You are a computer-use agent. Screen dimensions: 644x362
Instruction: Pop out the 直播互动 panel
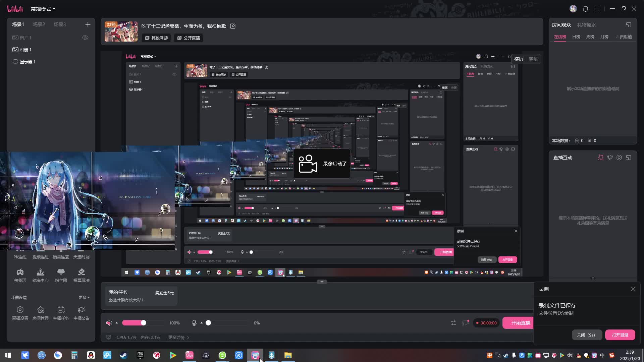click(628, 158)
